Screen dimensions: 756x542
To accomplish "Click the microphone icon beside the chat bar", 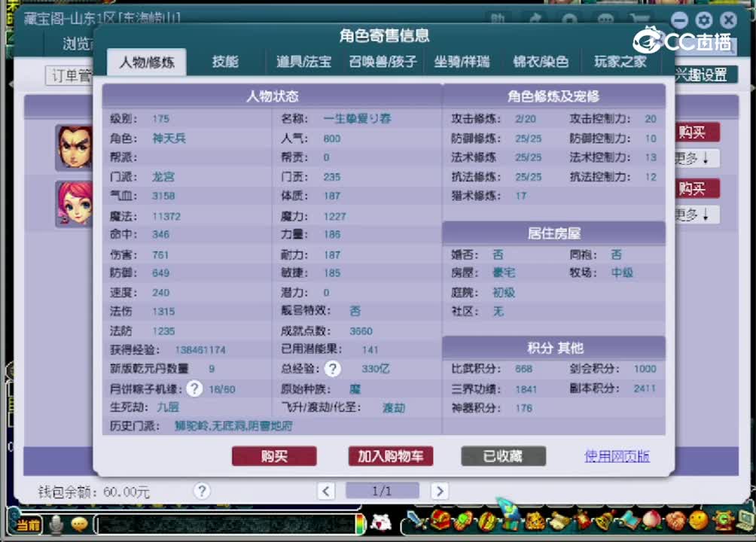I will tap(56, 523).
